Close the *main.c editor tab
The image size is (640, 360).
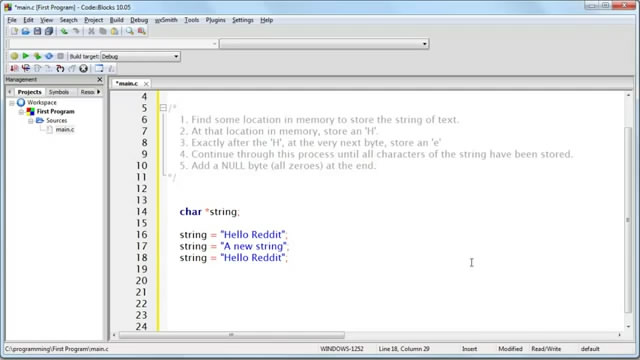[x=146, y=84]
